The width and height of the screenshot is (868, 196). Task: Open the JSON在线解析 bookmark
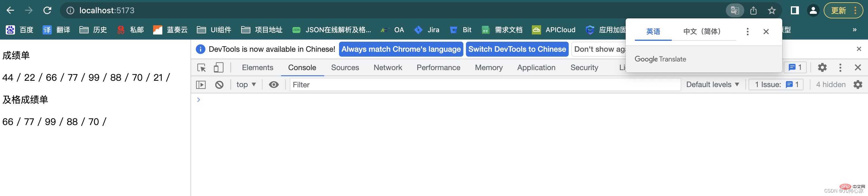click(x=332, y=30)
